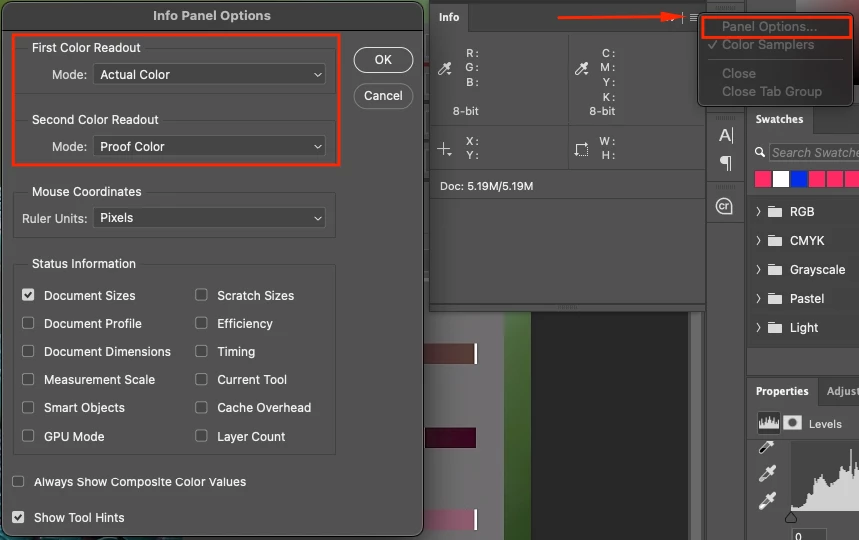The image size is (859, 540).
Task: Click the Pastel swatch folder icon
Action: point(775,298)
